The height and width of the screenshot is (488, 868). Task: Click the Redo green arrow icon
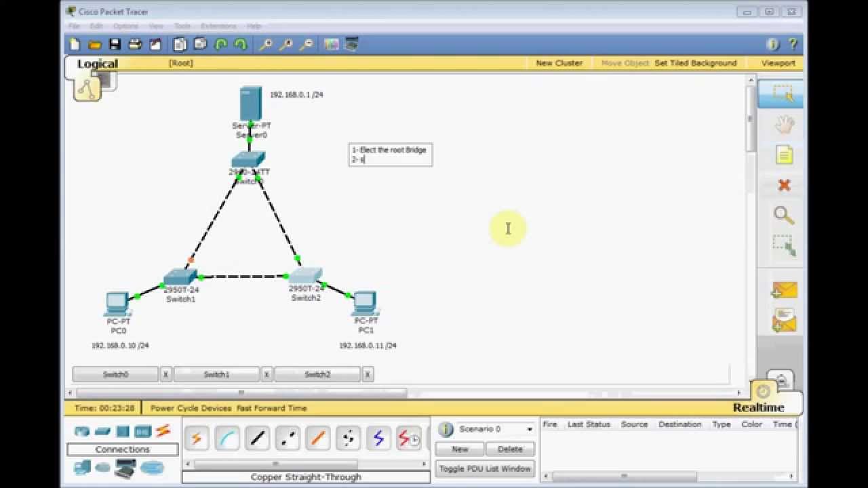tap(241, 45)
